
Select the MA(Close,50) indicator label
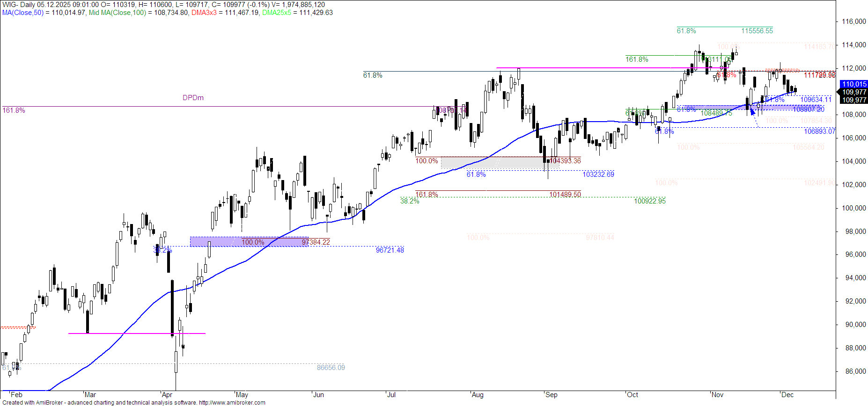point(22,13)
